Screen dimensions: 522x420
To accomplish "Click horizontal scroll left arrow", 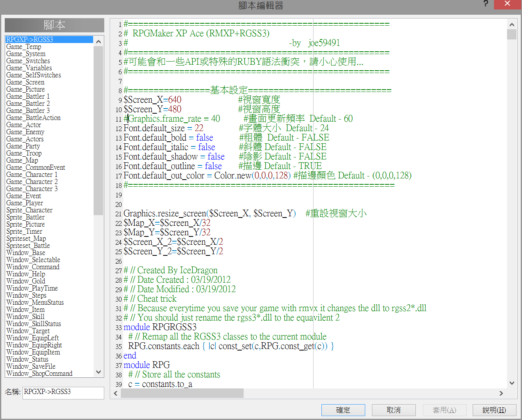I will pos(116,393).
